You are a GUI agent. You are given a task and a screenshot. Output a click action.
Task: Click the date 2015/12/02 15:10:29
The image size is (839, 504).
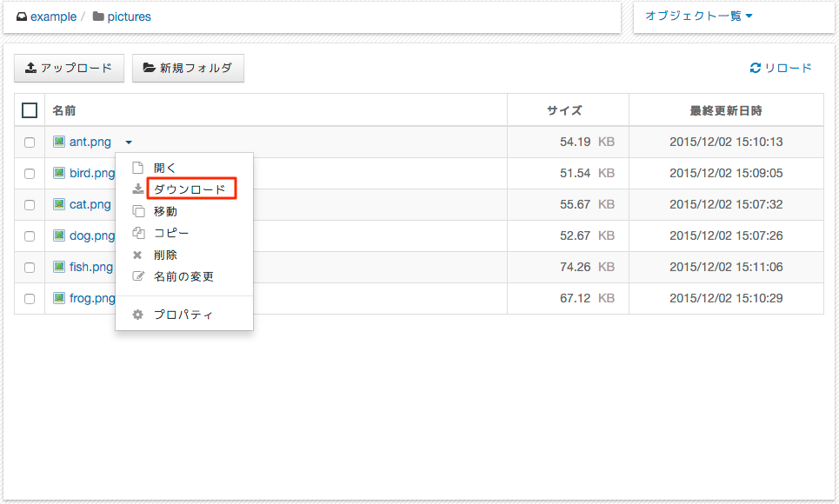click(x=726, y=298)
